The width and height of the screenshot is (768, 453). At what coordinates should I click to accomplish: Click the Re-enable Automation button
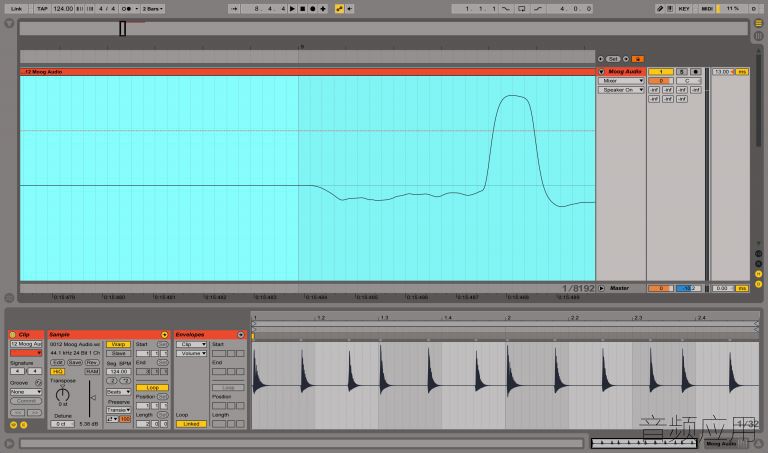pos(350,9)
